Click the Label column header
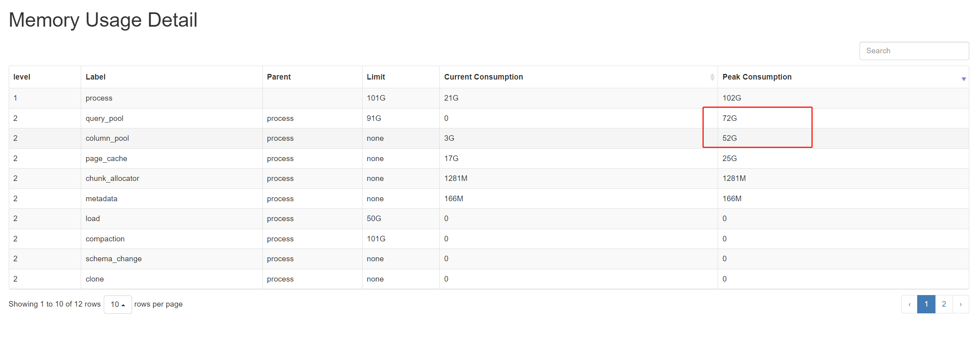 tap(95, 77)
